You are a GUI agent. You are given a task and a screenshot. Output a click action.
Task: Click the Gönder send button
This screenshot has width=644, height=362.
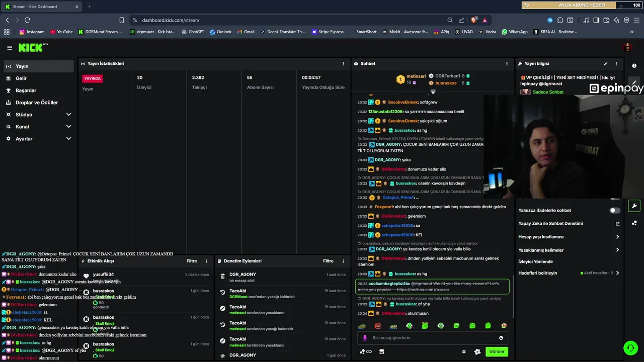(497, 351)
